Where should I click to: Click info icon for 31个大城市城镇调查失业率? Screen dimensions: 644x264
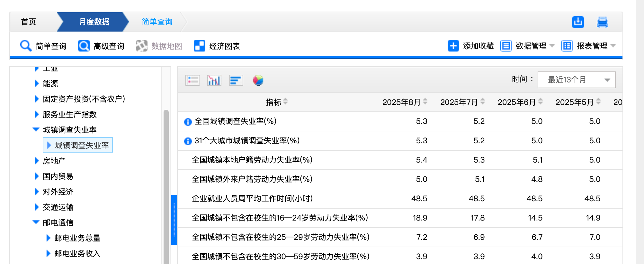(x=188, y=141)
